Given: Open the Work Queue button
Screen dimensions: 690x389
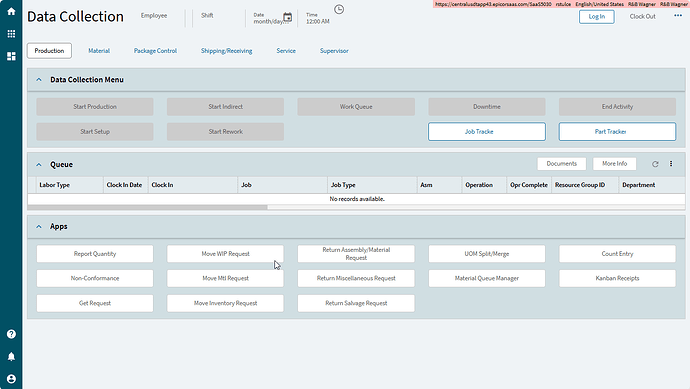Looking at the screenshot, I should point(356,107).
